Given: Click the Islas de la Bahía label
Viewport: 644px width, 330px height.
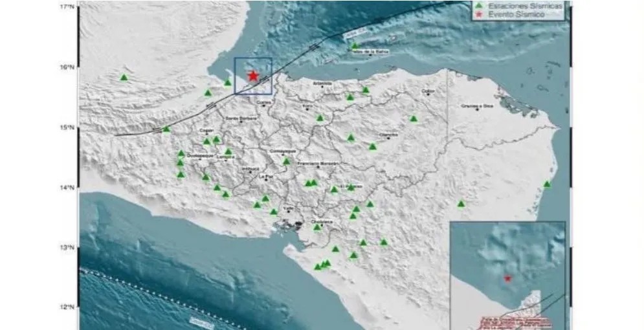Looking at the screenshot, I should point(370,52).
